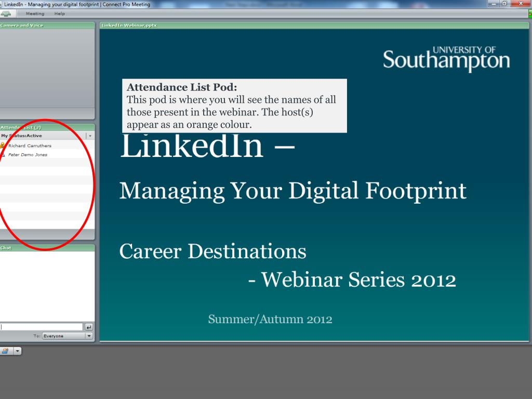Screen dimensions: 532x399
Task: Click the participant icon beside Peter Demo Jones
Action: click(x=3, y=155)
